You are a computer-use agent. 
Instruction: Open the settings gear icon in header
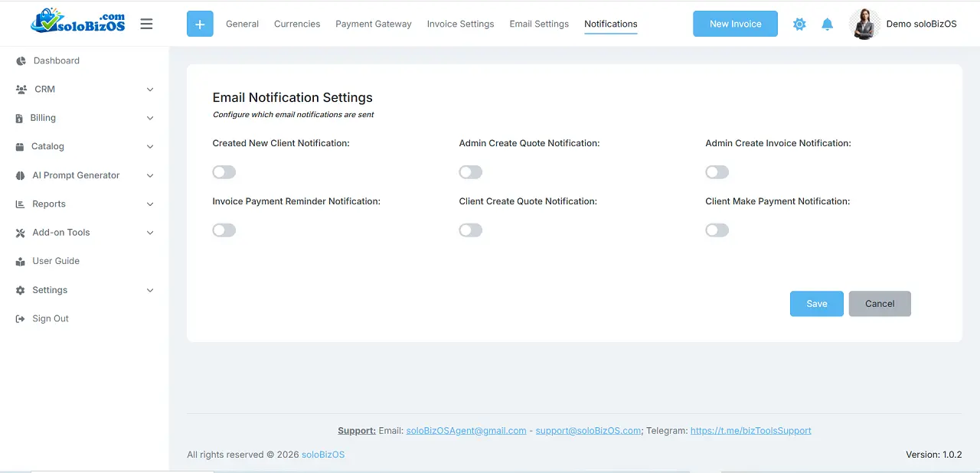pos(799,24)
